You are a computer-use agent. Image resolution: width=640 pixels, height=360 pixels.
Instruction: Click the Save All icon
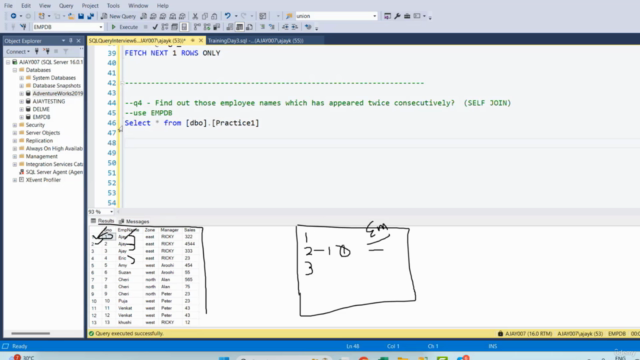click(90, 16)
